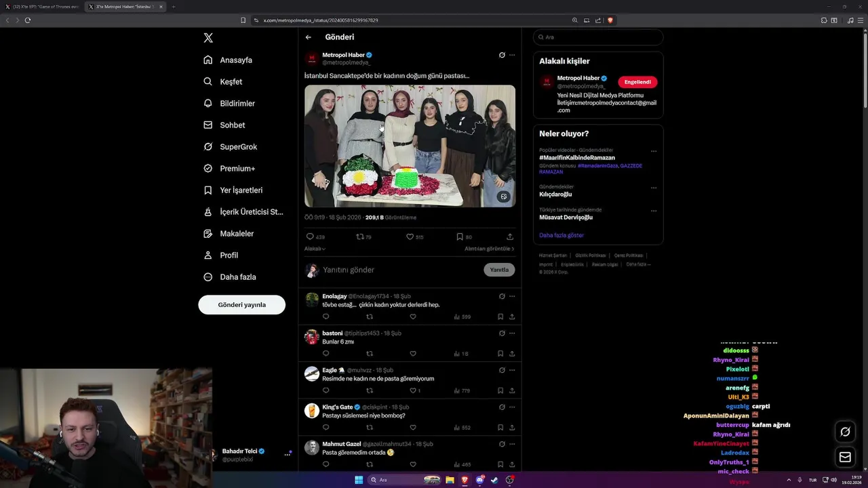
Task: Click the Gönderi yayınla button
Action: point(241,304)
